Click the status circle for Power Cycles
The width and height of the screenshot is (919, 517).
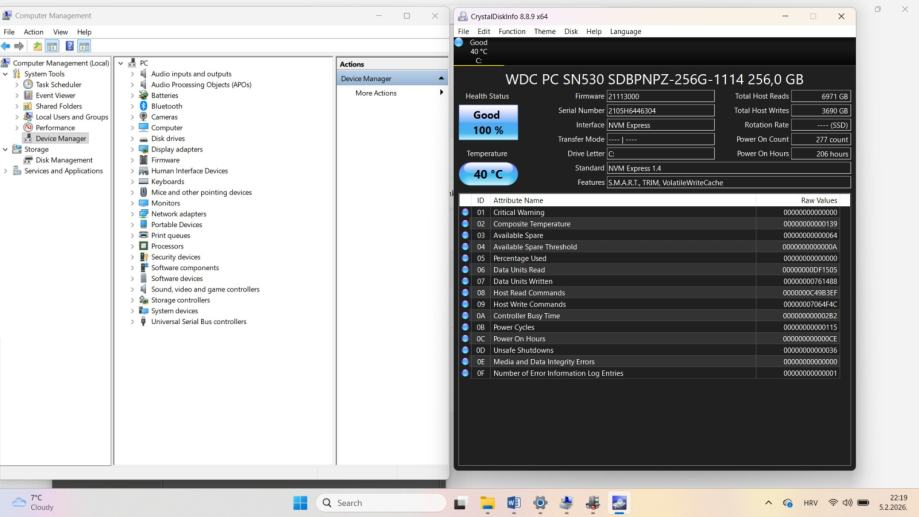click(465, 327)
